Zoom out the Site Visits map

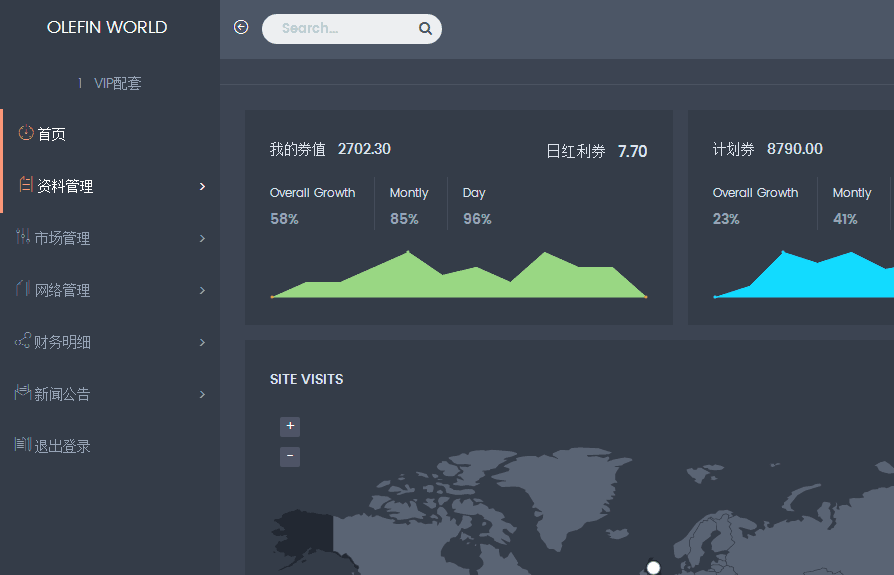coord(290,456)
